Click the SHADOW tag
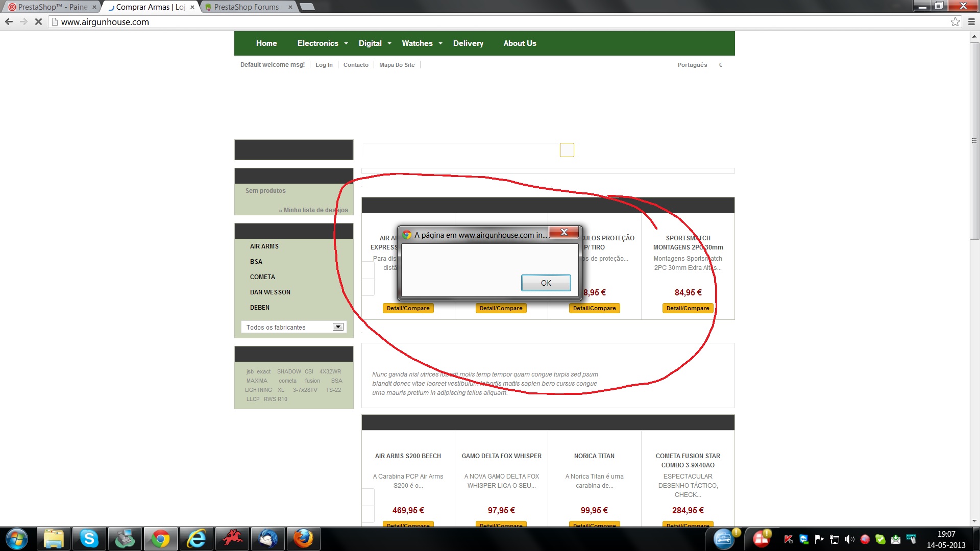980x551 pixels. [x=289, y=371]
